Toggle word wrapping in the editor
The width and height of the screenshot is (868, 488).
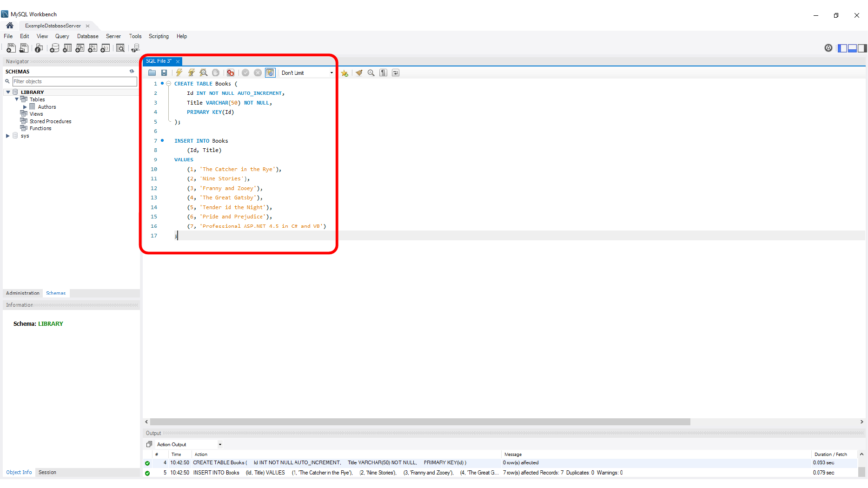396,73
